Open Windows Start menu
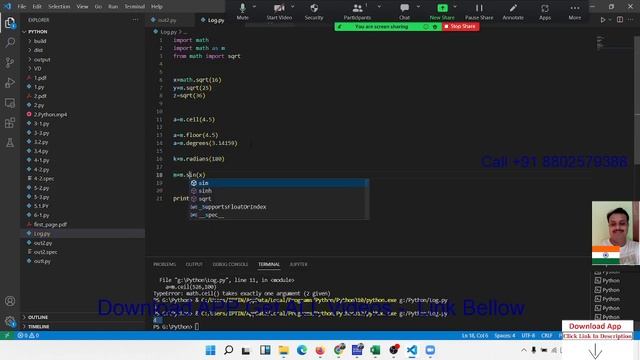This screenshot has width=640, height=360. 211,350
